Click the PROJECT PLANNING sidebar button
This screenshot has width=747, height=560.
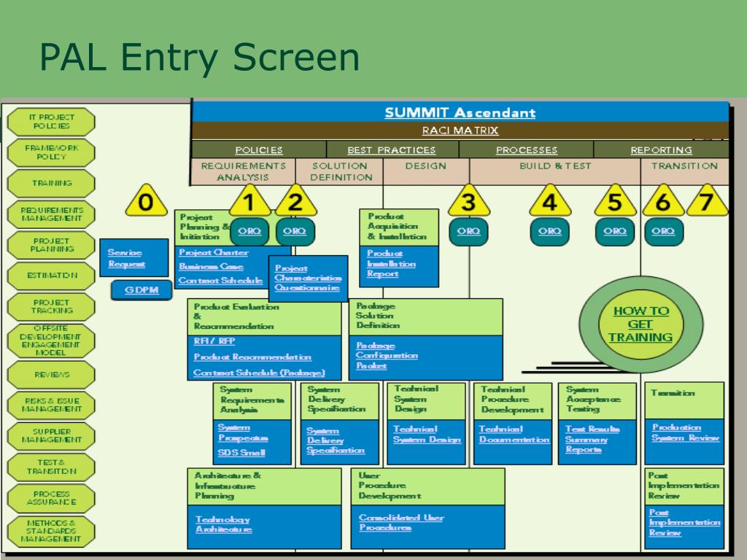click(x=51, y=245)
